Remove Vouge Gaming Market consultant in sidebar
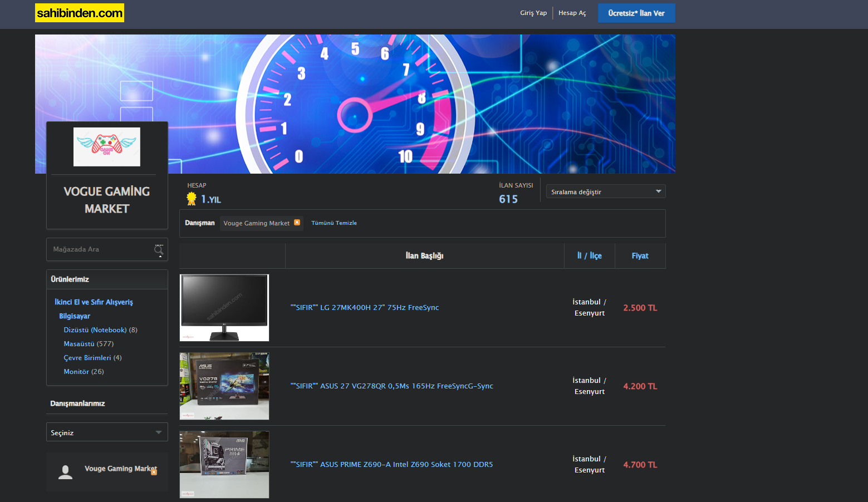Viewport: 868px width, 502px height. coord(154,472)
